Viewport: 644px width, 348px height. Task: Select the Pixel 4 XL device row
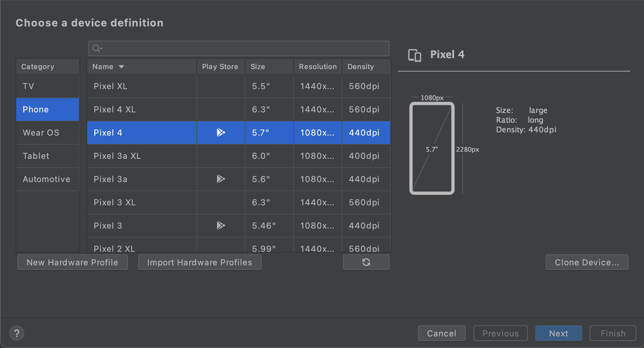(239, 109)
